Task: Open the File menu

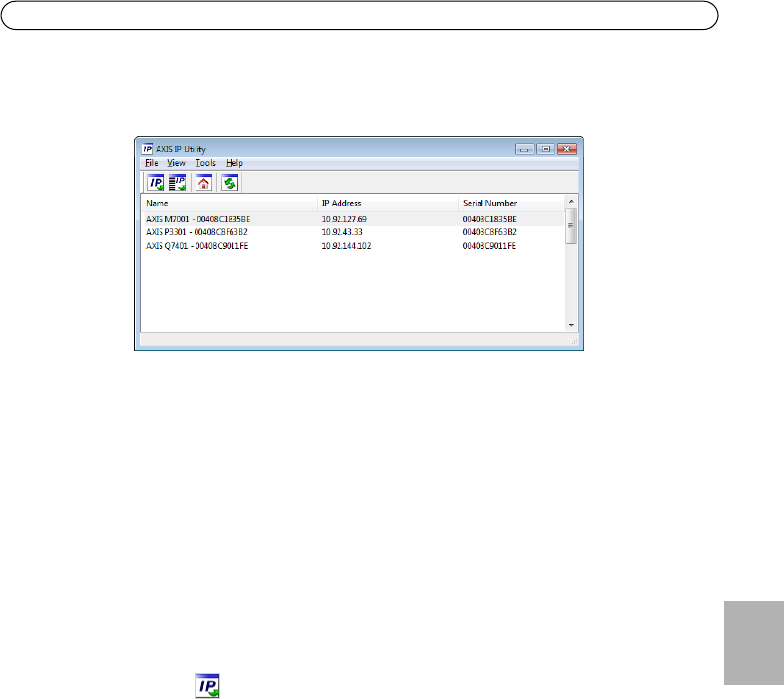Action: [x=152, y=163]
